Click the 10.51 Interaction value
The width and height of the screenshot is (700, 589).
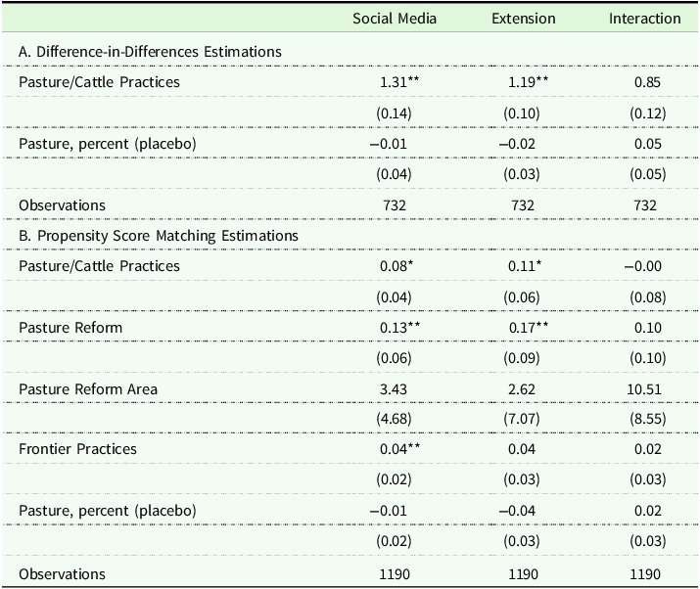645,389
